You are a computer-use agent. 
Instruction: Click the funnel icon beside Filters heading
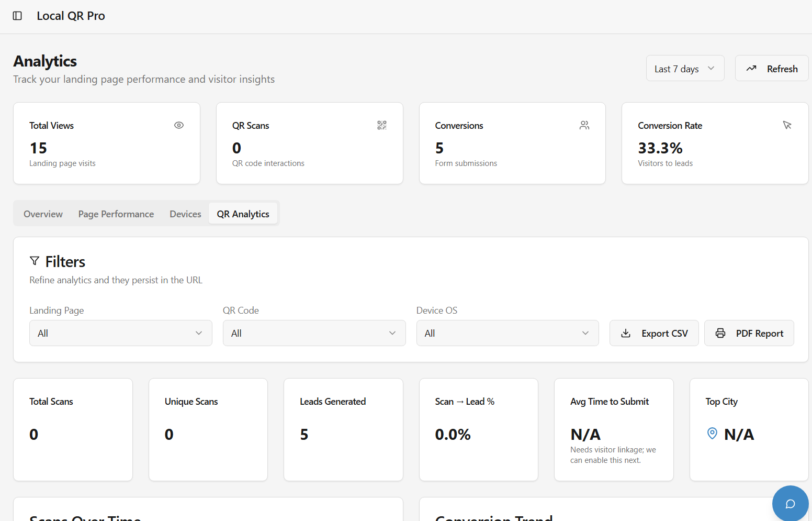[x=35, y=261]
